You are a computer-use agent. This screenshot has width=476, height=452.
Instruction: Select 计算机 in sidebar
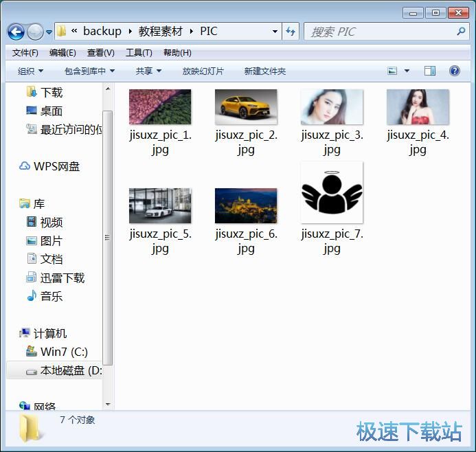[x=43, y=334]
